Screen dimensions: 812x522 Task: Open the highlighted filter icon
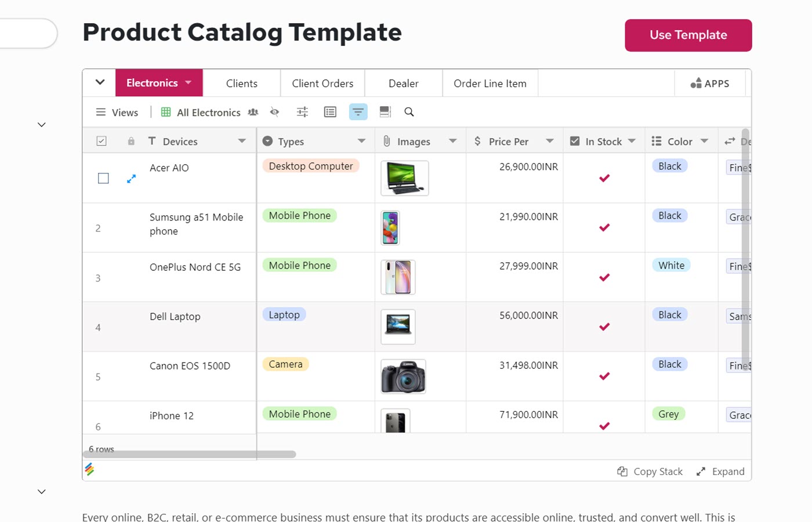[x=358, y=112]
